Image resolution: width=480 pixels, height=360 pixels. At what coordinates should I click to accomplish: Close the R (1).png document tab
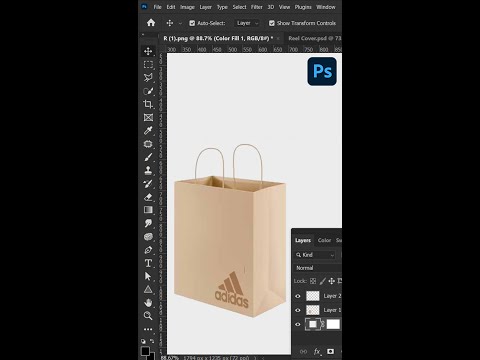pyautogui.click(x=278, y=39)
